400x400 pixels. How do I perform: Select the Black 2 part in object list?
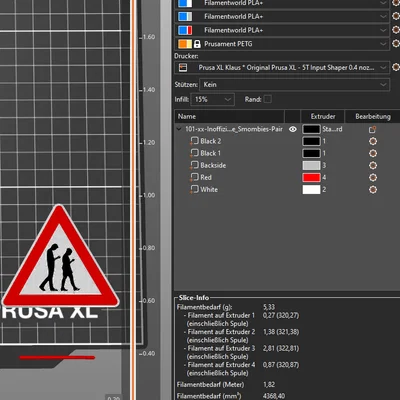(211, 141)
